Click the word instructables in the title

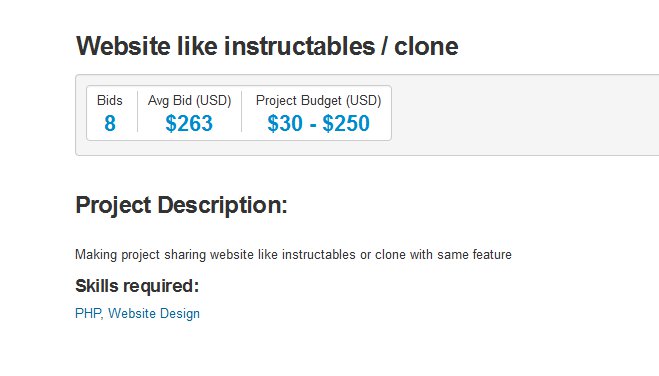[x=299, y=46]
